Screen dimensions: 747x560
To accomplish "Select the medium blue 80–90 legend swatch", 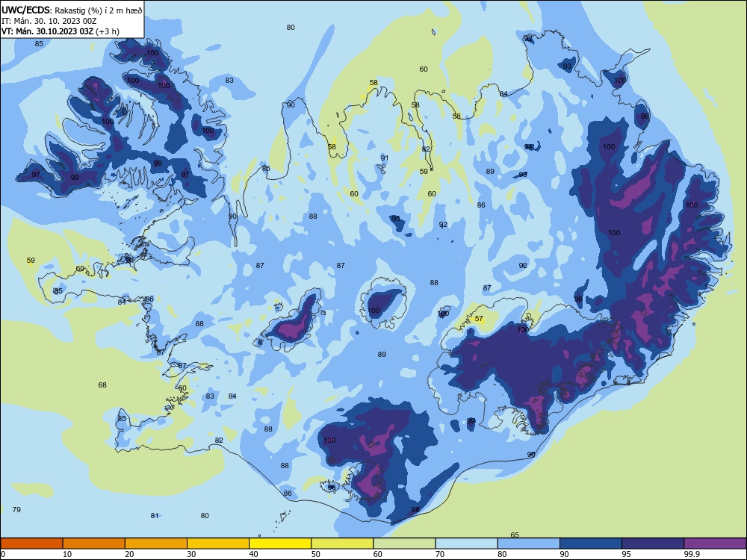I will (529, 544).
